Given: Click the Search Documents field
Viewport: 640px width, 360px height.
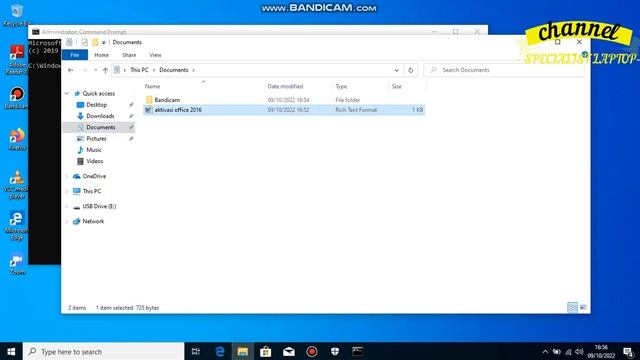Looking at the screenshot, I should [x=504, y=70].
